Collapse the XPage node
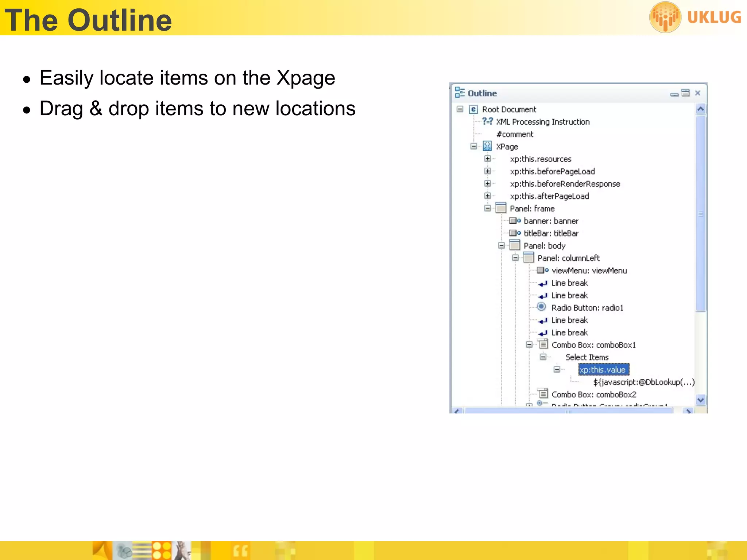 coord(473,146)
